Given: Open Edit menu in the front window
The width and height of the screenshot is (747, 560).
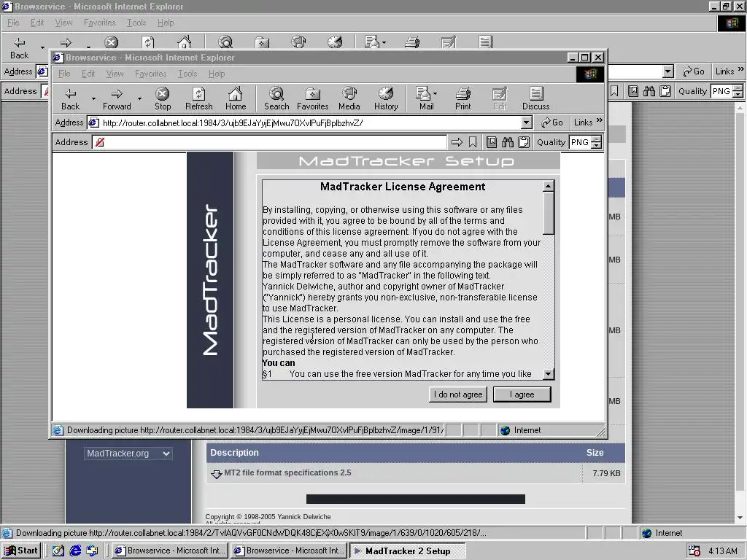Looking at the screenshot, I should click(x=88, y=74).
